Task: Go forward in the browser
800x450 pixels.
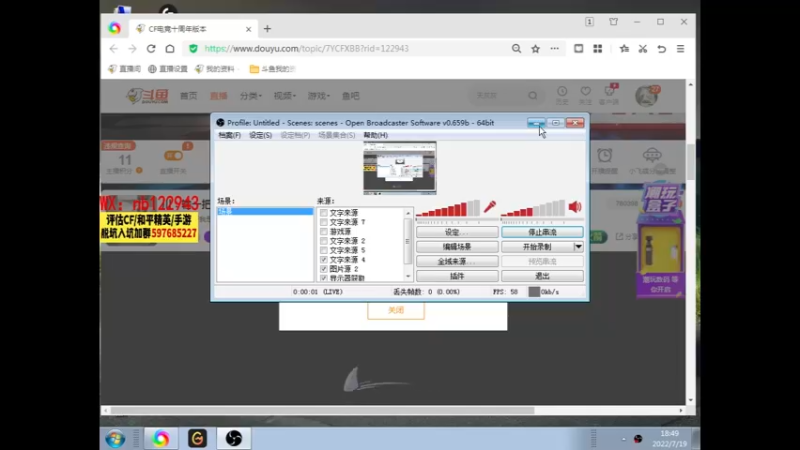Action: pos(132,48)
